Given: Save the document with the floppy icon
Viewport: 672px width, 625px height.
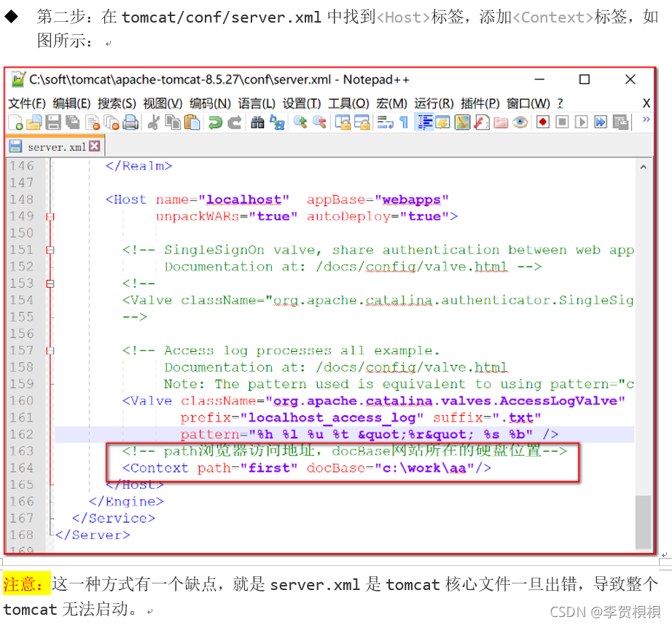Looking at the screenshot, I should (x=53, y=122).
